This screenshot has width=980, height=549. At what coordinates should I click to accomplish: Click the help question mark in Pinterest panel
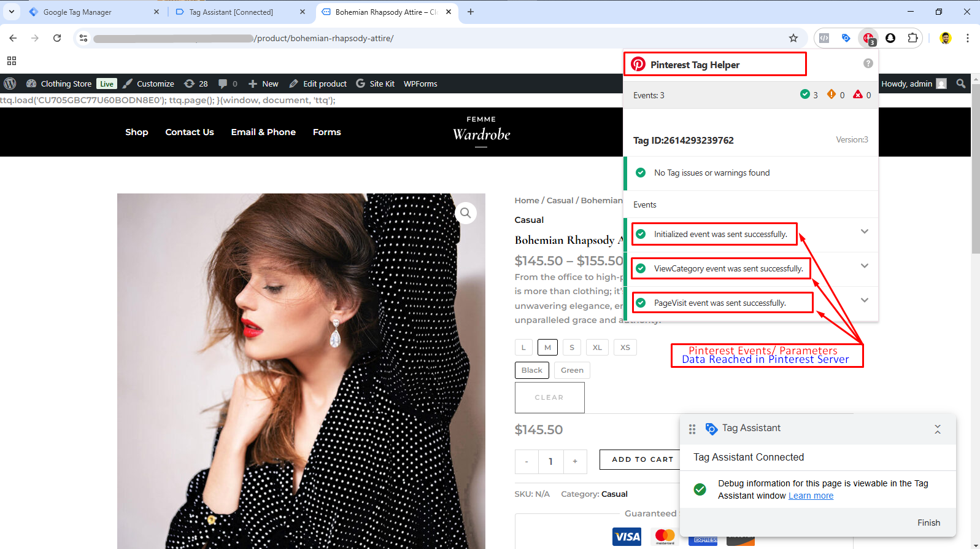pyautogui.click(x=868, y=63)
